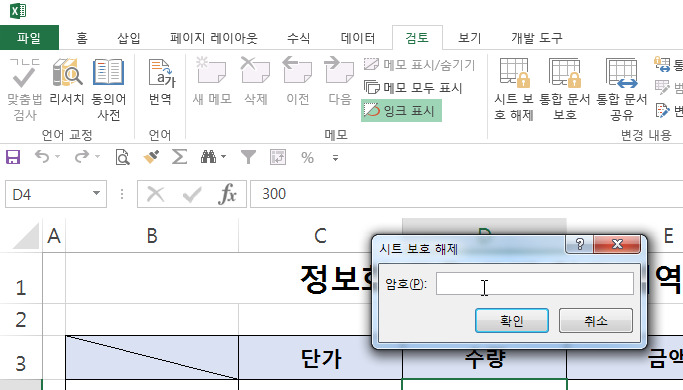Click the grayed toolbar icon left of percent
683x390 pixels.
(x=278, y=157)
